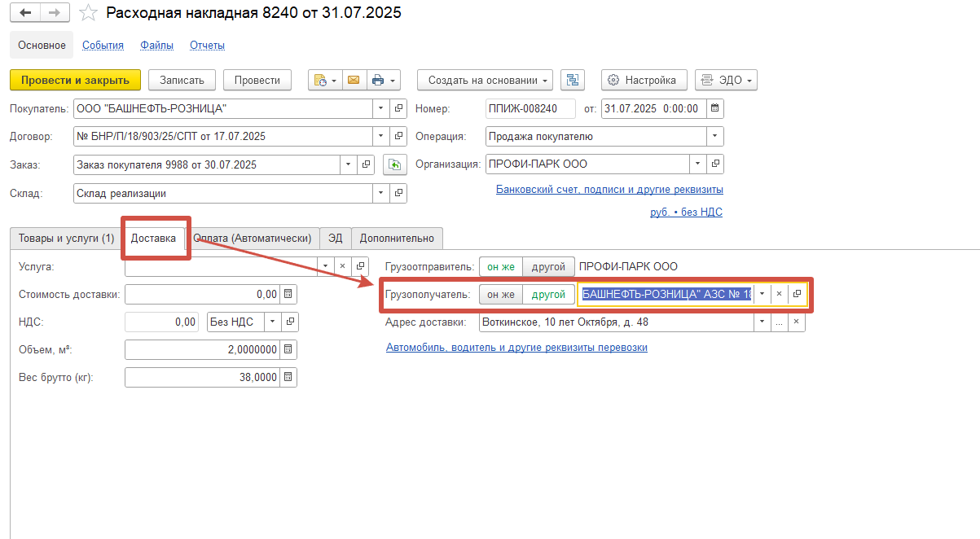
Task: Expand the Адрес доставки dropdown list
Action: 762,322
